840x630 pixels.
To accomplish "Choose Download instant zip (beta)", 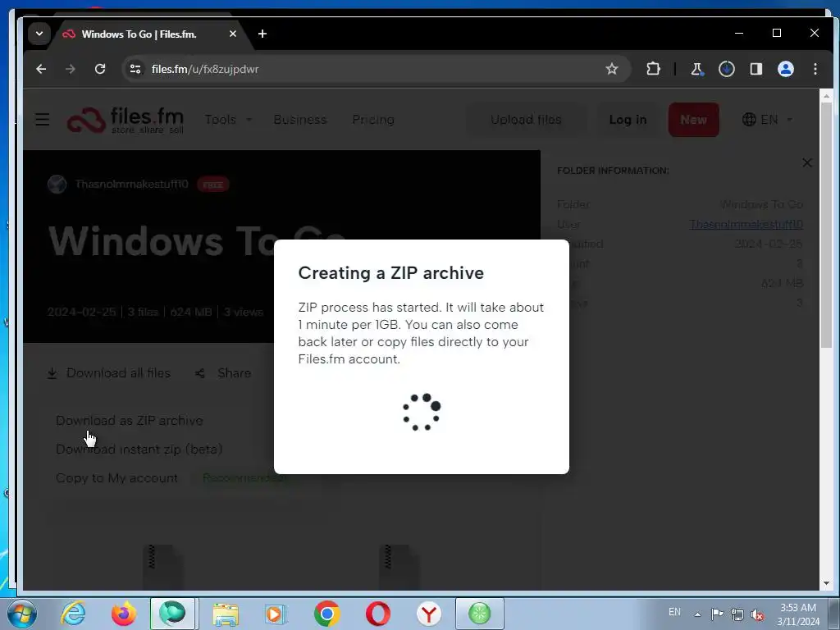I will pyautogui.click(x=139, y=450).
